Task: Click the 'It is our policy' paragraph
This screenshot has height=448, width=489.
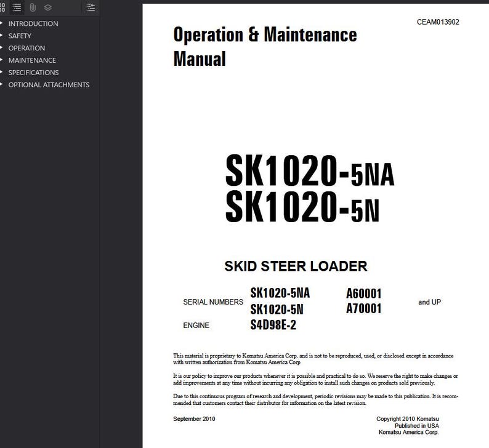Action: [x=315, y=379]
